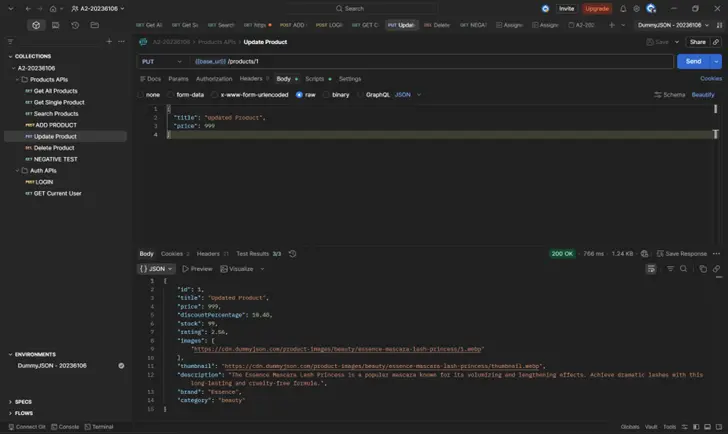Select the binary body type radio
This screenshot has width=728, height=434.
tap(326, 95)
